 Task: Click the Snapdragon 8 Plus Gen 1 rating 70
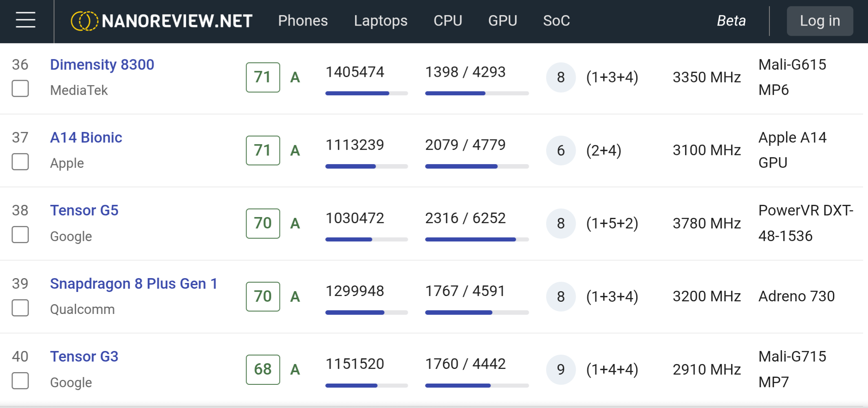tap(263, 296)
